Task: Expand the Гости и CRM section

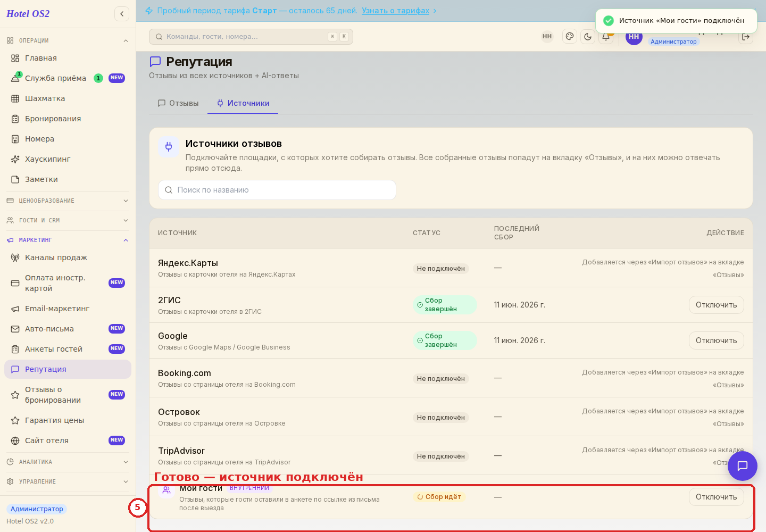Action: pyautogui.click(x=68, y=220)
